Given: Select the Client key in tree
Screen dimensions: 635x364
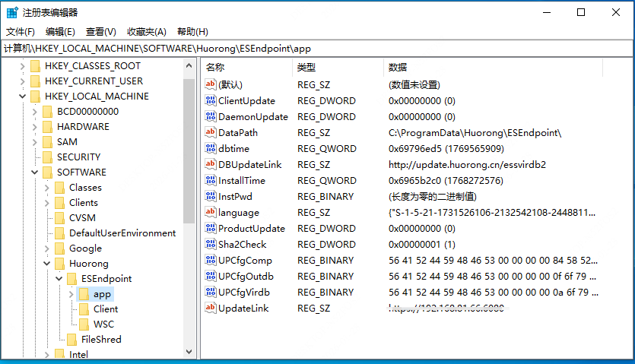Looking at the screenshot, I should pyautogui.click(x=106, y=309).
